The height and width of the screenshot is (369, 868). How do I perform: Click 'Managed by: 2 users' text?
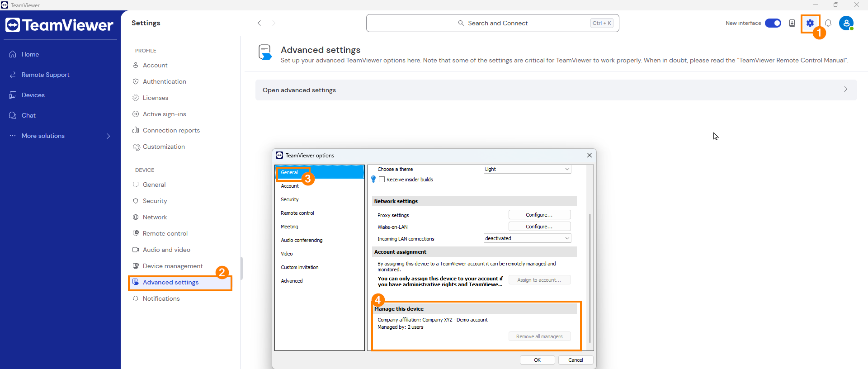[x=401, y=327]
